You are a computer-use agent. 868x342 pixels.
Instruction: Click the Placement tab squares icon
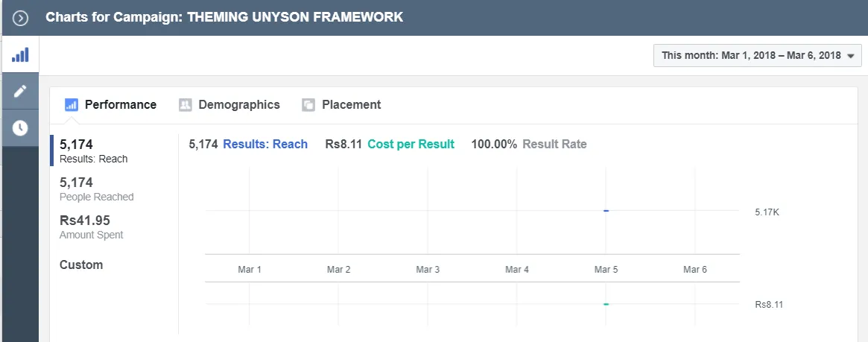308,104
